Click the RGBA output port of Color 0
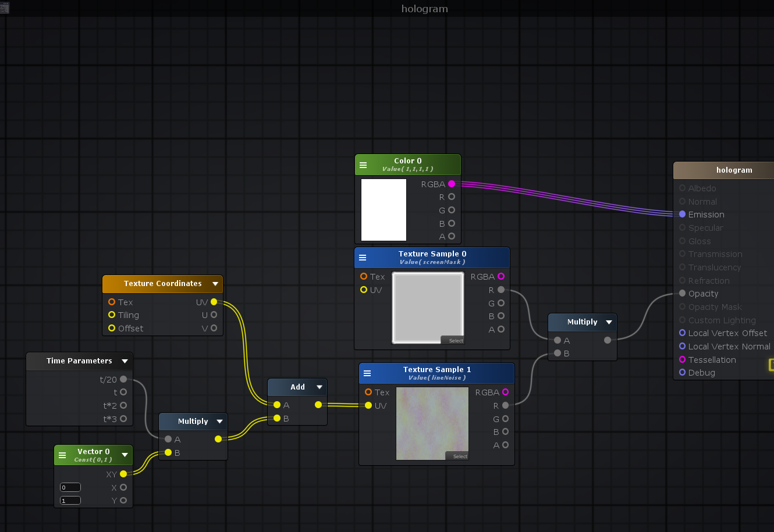This screenshot has height=532, width=774. [x=452, y=184]
